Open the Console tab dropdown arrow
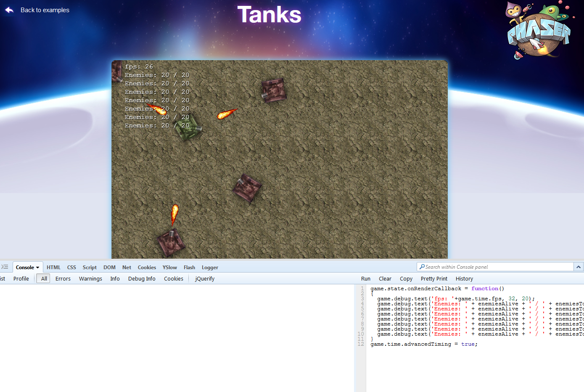584x392 pixels. tap(37, 268)
